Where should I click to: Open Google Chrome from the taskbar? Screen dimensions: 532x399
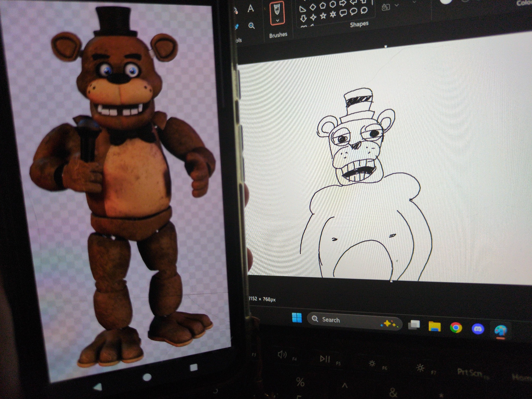pyautogui.click(x=456, y=328)
